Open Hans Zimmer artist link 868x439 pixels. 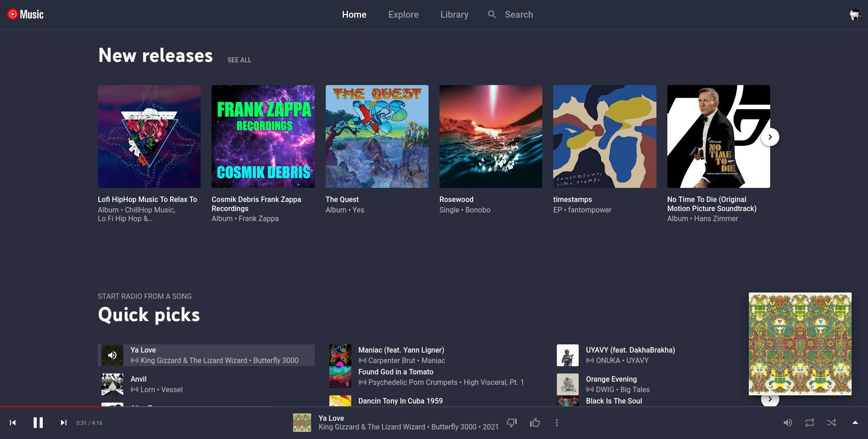716,218
